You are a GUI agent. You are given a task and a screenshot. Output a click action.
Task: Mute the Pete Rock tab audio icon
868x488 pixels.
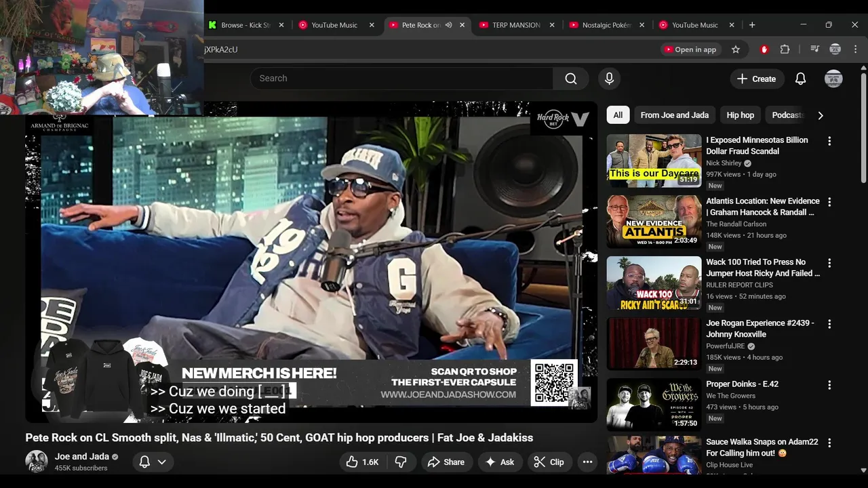(x=449, y=25)
